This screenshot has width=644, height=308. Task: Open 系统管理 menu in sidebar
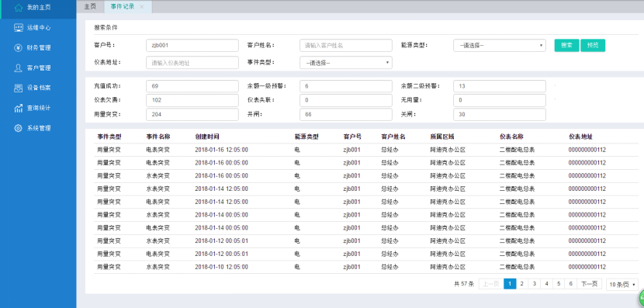point(38,128)
